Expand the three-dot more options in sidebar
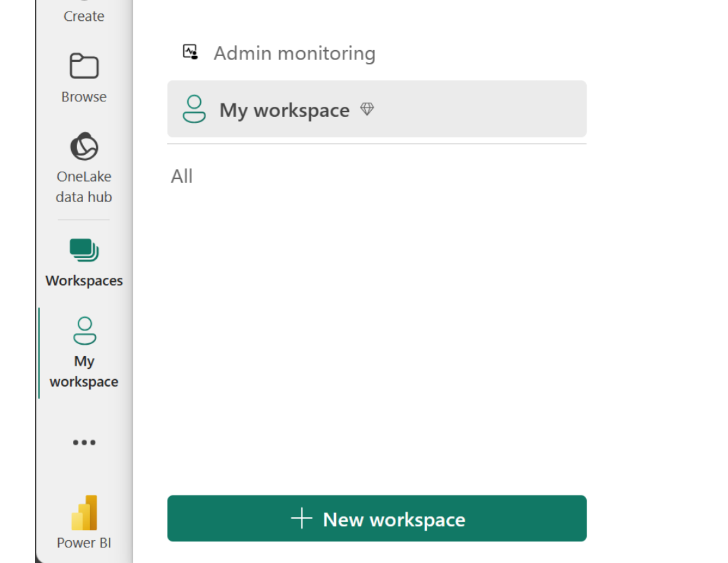 [84, 443]
